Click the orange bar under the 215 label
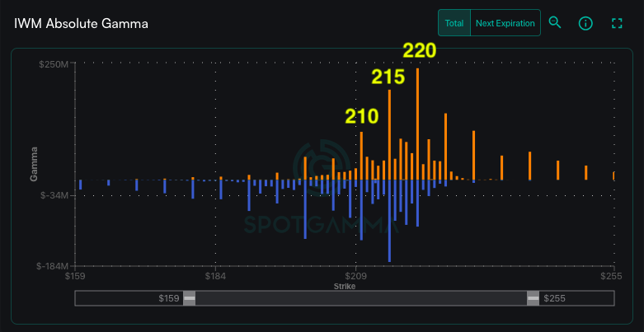The image size is (644, 332). 389,134
